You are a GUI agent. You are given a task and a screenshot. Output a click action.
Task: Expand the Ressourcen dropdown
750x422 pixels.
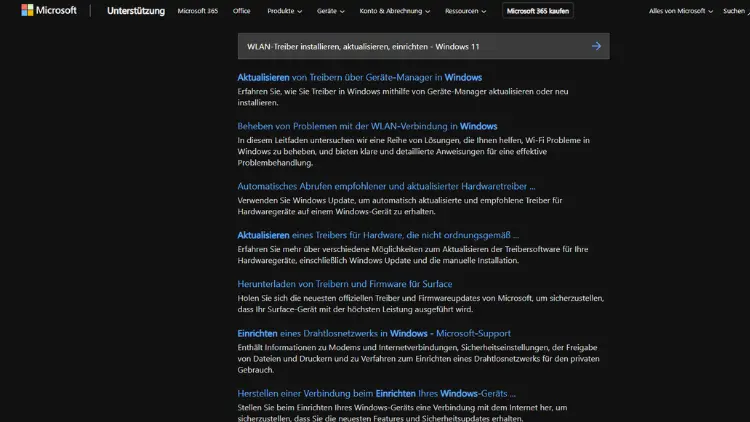(x=465, y=11)
